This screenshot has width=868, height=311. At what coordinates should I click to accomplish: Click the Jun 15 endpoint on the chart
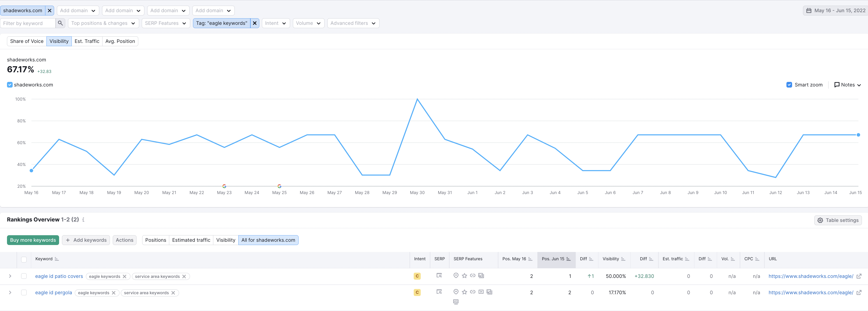(x=858, y=135)
